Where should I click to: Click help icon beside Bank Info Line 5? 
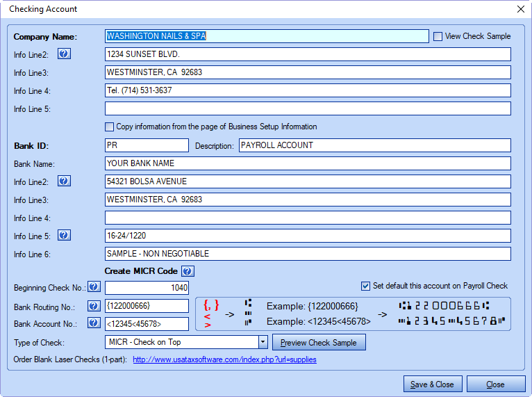tap(63, 236)
